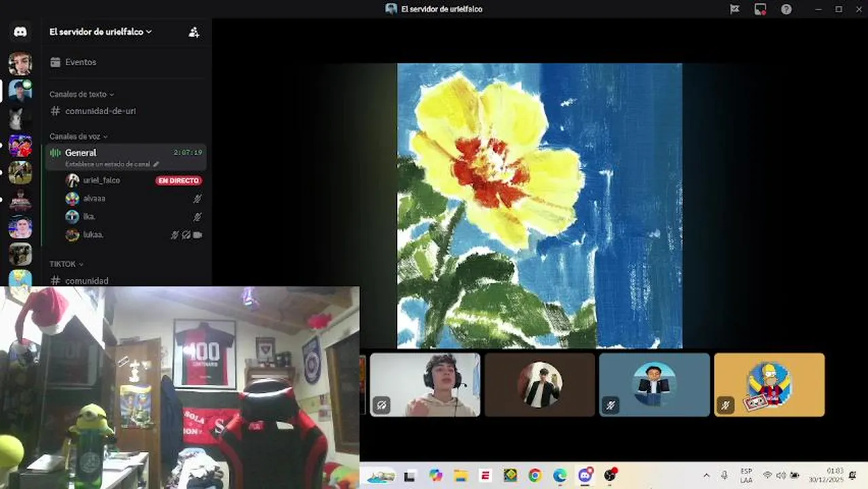Open Microsoft Edge from the taskbar
This screenshot has height=489, width=868.
point(560,475)
